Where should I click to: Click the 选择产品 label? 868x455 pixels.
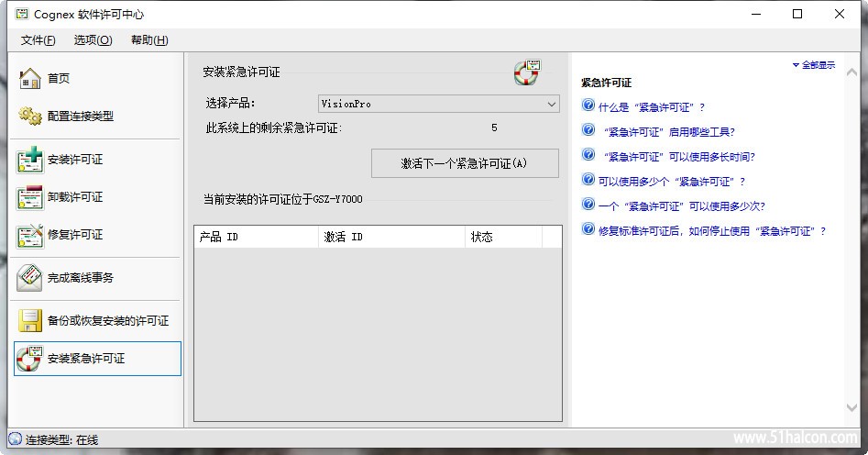coord(230,104)
